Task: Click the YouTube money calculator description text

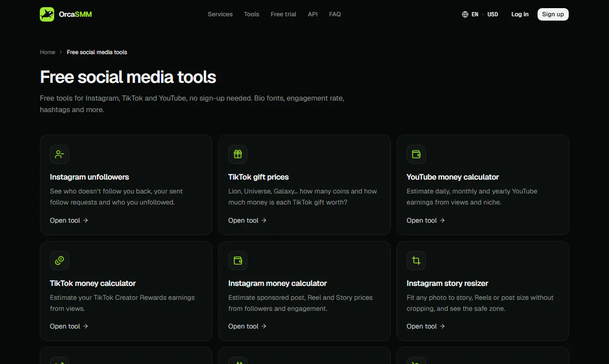Action: 472,197
